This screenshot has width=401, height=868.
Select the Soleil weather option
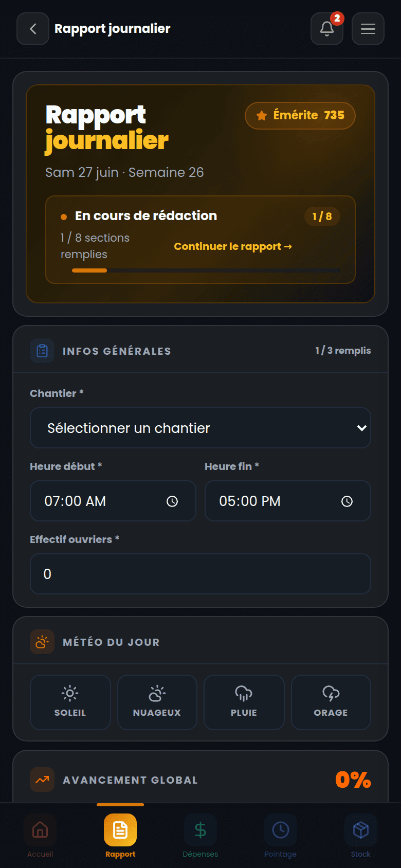click(x=70, y=702)
